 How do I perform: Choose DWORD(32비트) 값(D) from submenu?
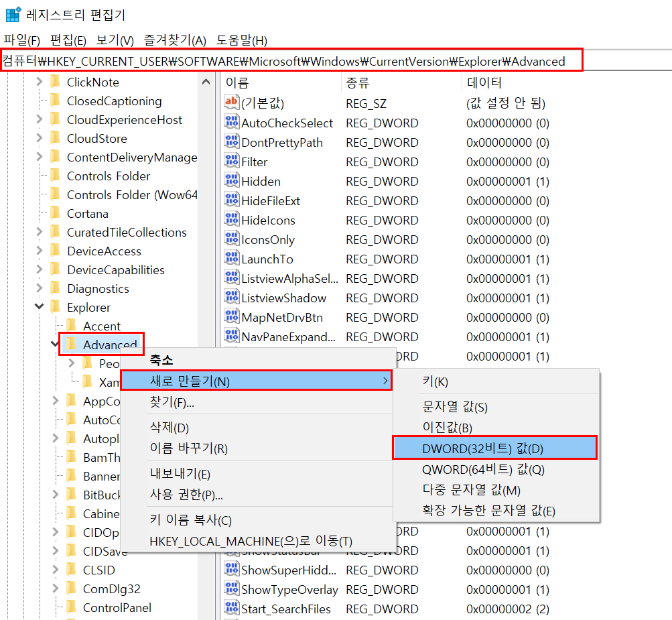[495, 448]
